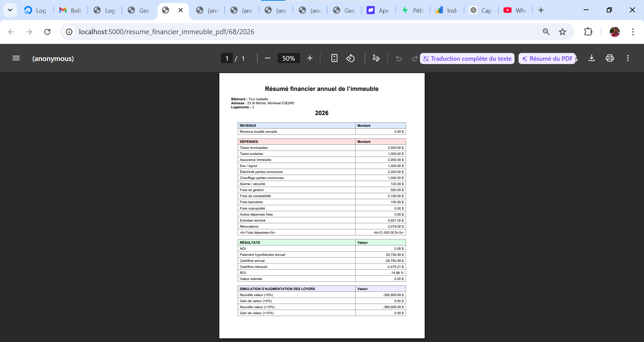Reload the current page
Viewport: 644px width, 342px height.
[x=47, y=32]
